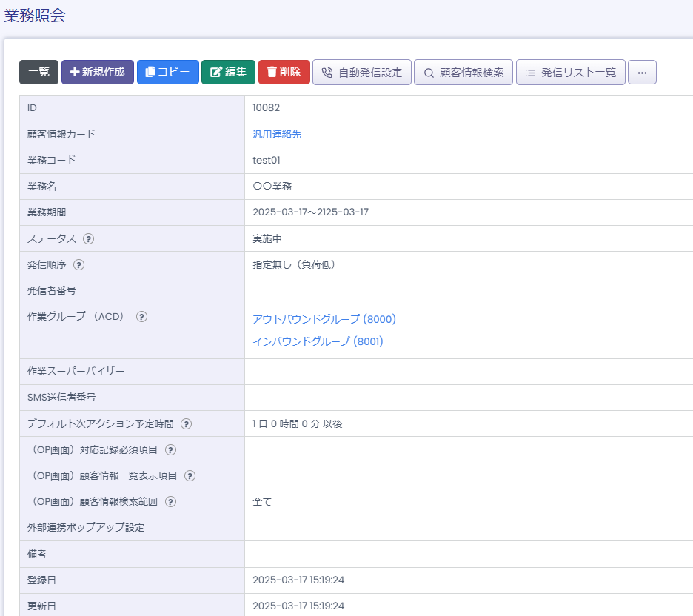Click help icon for 顧客情報一覧表示項目

[190, 476]
